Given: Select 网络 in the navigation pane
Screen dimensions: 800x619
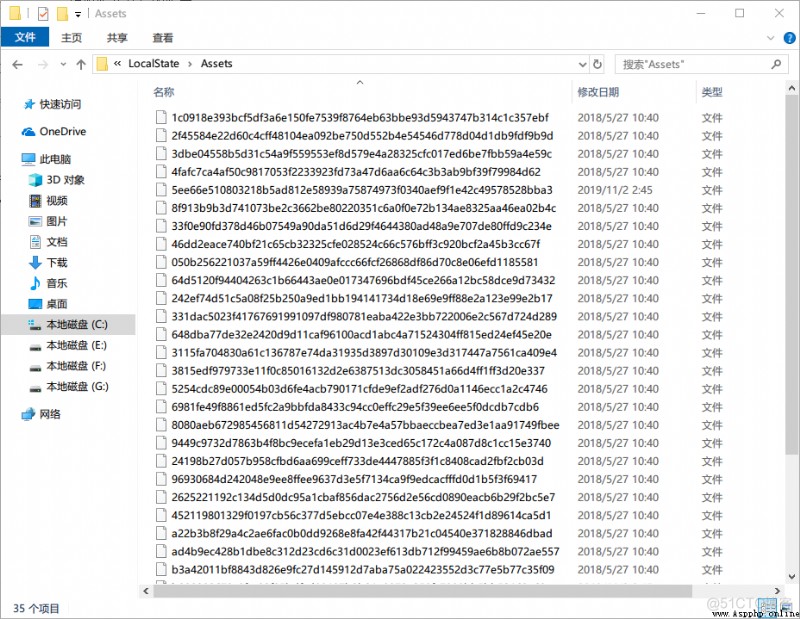Looking at the screenshot, I should click(41, 414).
